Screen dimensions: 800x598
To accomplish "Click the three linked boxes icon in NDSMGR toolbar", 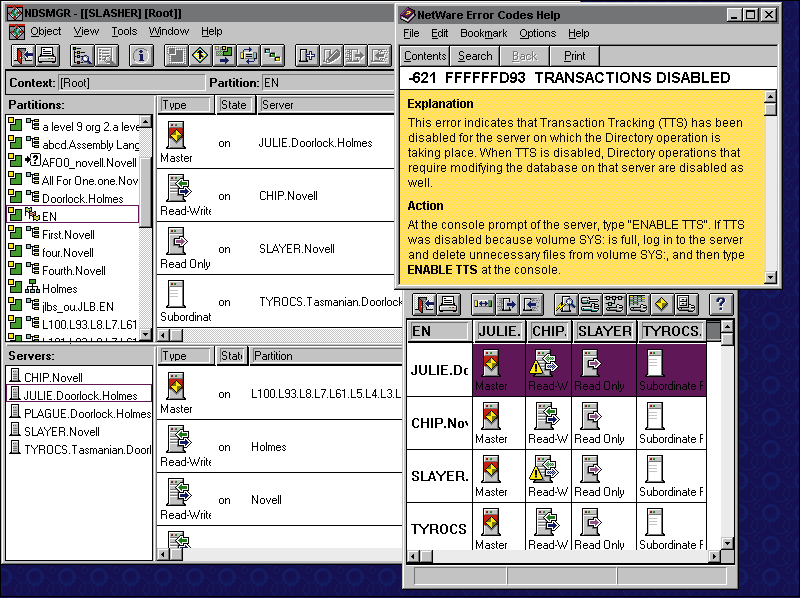I will [x=273, y=56].
